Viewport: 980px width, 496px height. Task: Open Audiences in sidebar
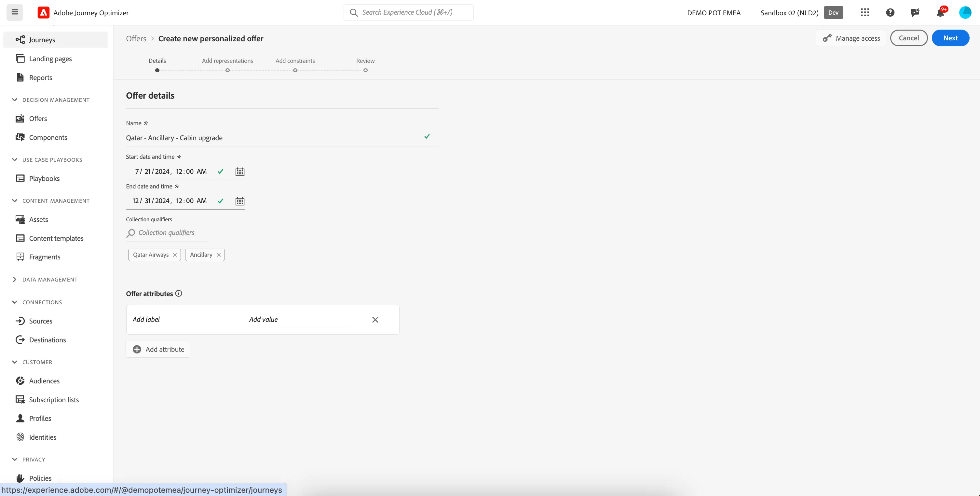56,381
